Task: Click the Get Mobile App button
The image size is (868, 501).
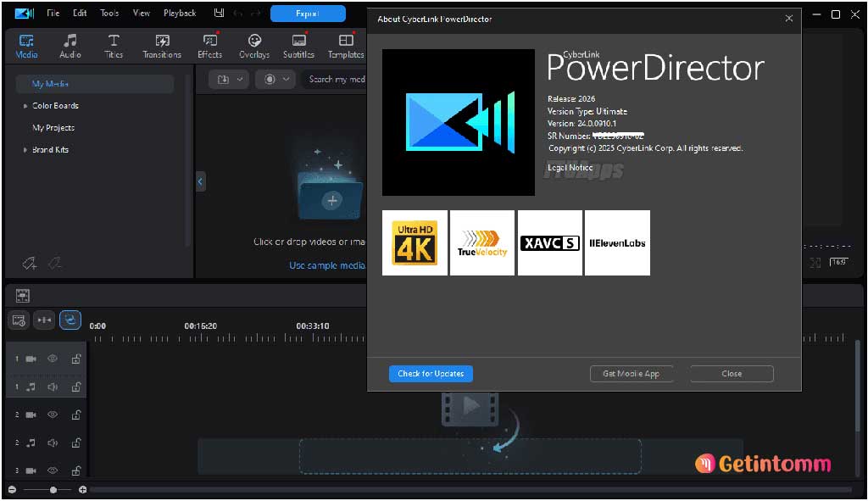Action: point(631,374)
